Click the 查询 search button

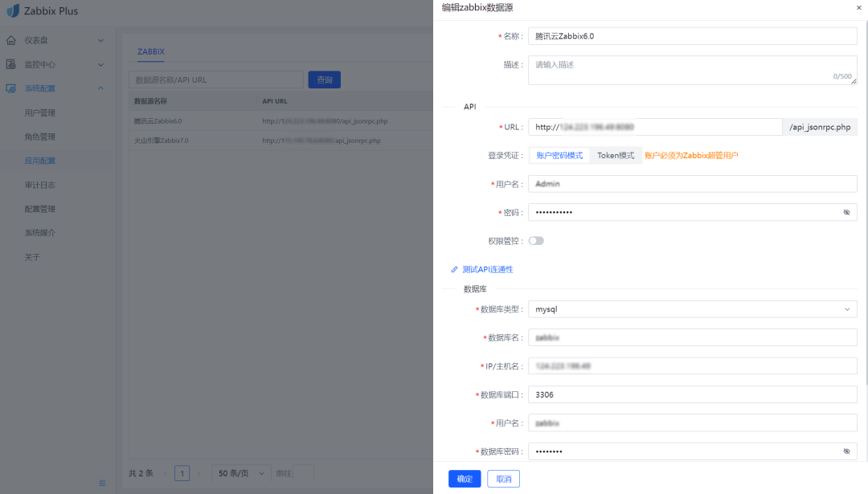click(325, 80)
